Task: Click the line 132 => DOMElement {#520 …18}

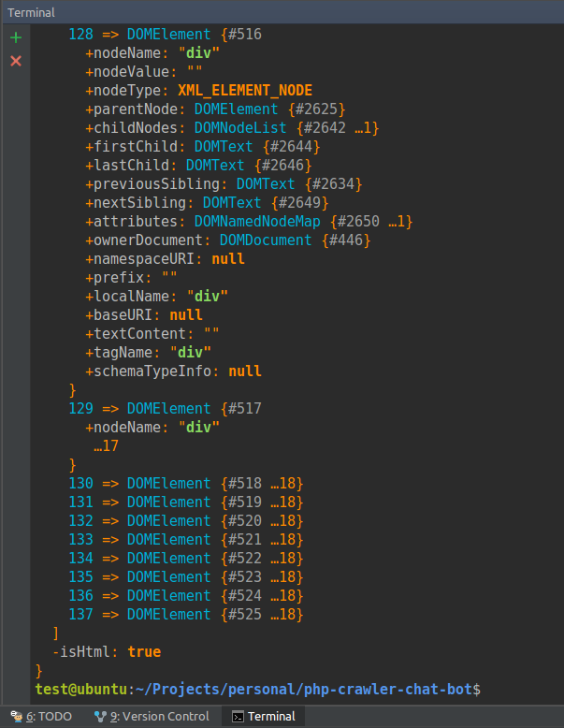Action: (x=186, y=521)
